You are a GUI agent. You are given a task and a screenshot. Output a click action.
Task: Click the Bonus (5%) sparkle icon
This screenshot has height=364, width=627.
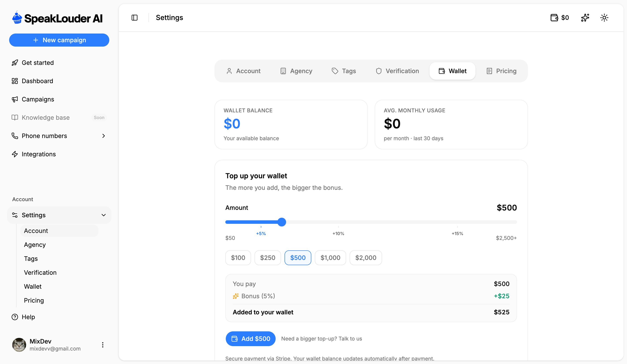point(236,296)
